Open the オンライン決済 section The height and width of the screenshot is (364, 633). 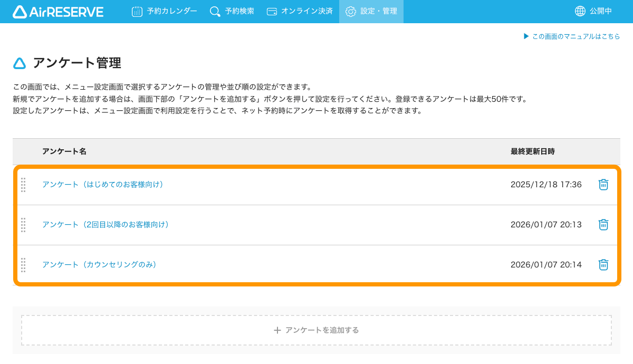coord(300,11)
